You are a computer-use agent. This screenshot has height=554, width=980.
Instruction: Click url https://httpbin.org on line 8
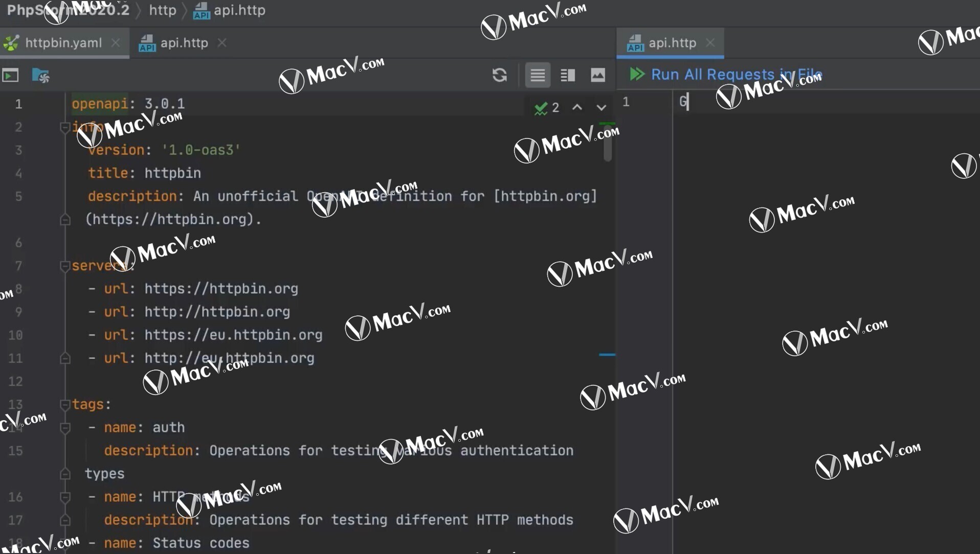coord(221,289)
